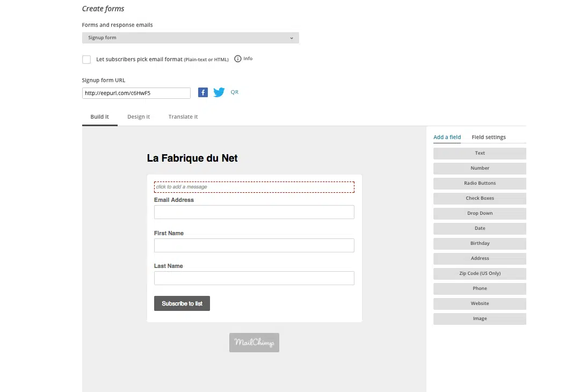Add a Birthday field

point(480,244)
